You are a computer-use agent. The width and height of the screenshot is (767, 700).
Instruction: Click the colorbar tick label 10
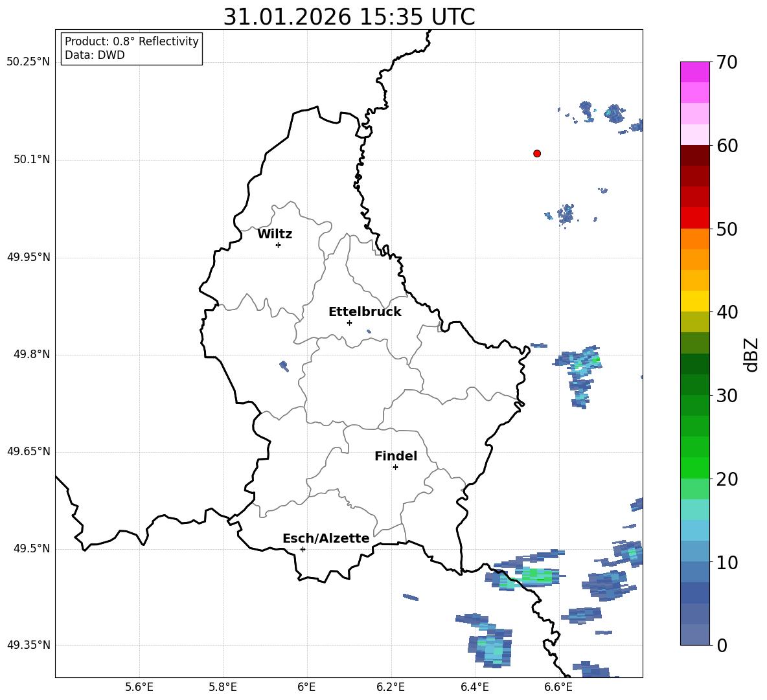tap(727, 563)
